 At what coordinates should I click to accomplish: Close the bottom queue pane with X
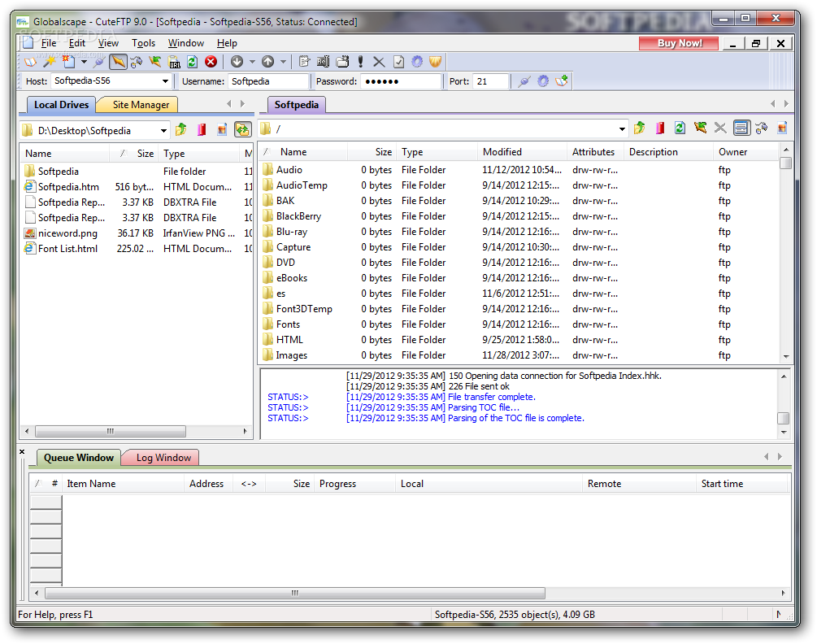tap(22, 452)
